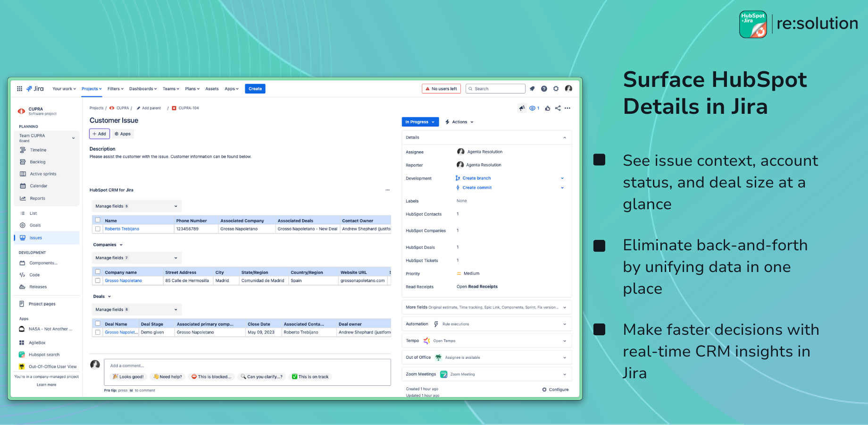Select all companies with the header checkbox
The width and height of the screenshot is (868, 425).
tap(98, 272)
